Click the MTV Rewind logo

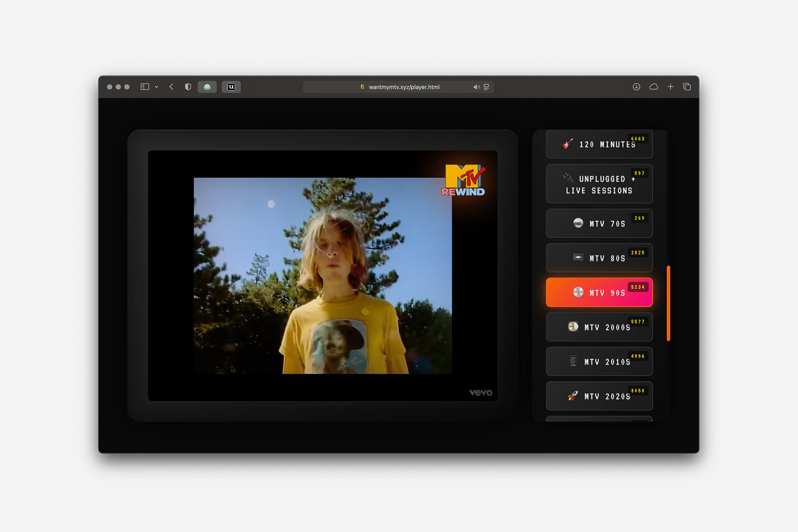(464, 180)
